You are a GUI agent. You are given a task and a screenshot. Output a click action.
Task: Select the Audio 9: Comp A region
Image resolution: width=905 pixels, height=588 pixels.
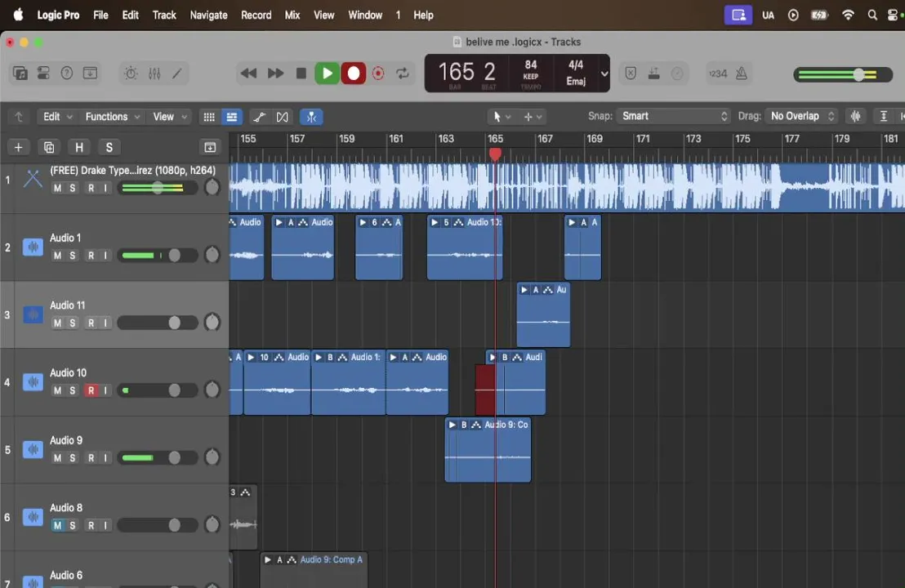[x=314, y=570]
